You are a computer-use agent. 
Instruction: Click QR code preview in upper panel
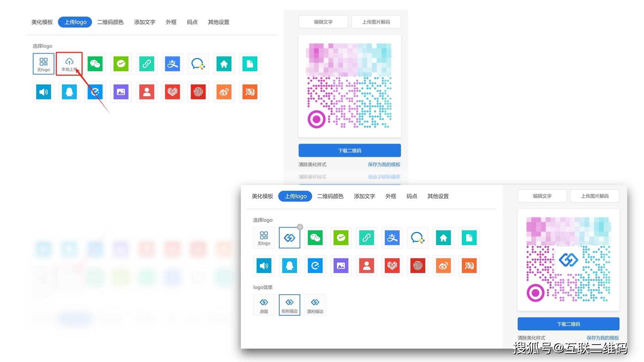coord(350,86)
